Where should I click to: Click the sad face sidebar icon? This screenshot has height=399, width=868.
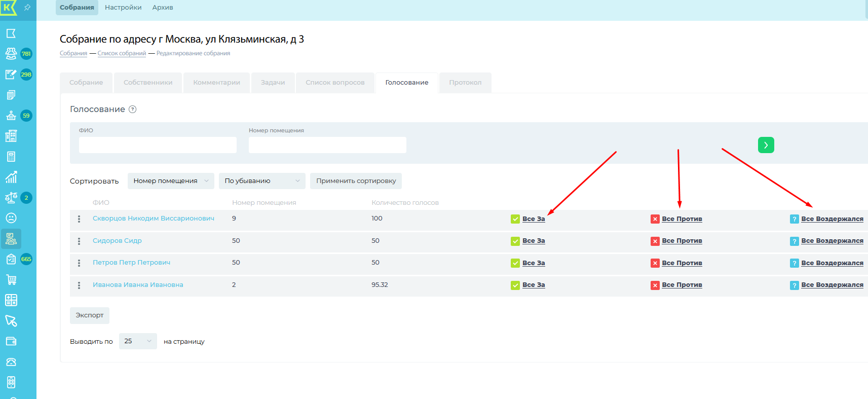[x=11, y=218]
